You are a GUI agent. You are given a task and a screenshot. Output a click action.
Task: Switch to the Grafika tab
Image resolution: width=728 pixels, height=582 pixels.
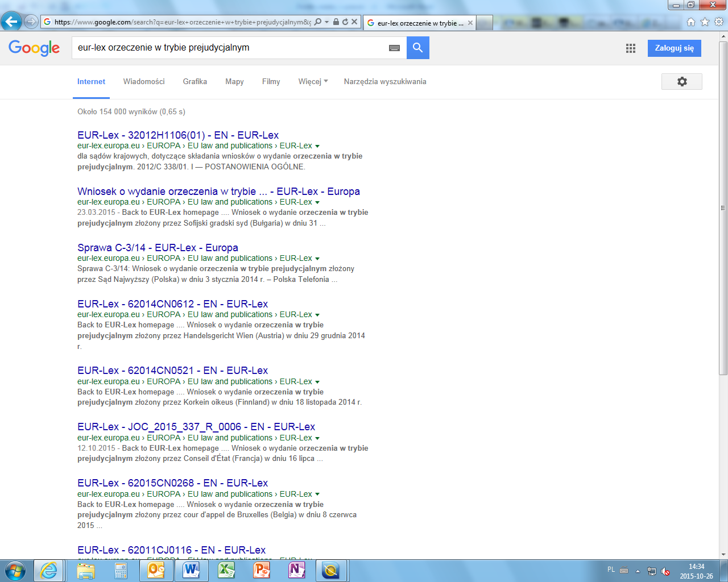[195, 82]
